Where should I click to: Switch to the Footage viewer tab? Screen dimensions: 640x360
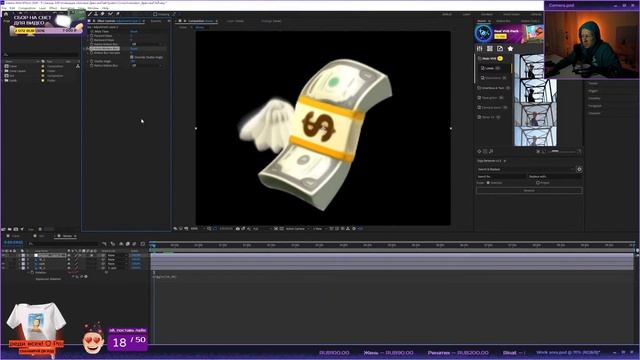(271, 21)
